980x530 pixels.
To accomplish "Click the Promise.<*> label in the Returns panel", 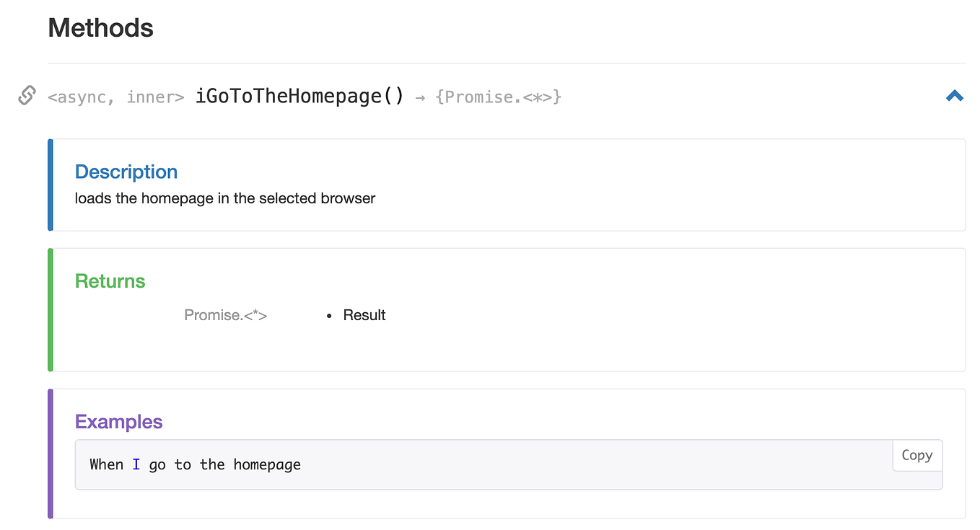I will [x=225, y=315].
